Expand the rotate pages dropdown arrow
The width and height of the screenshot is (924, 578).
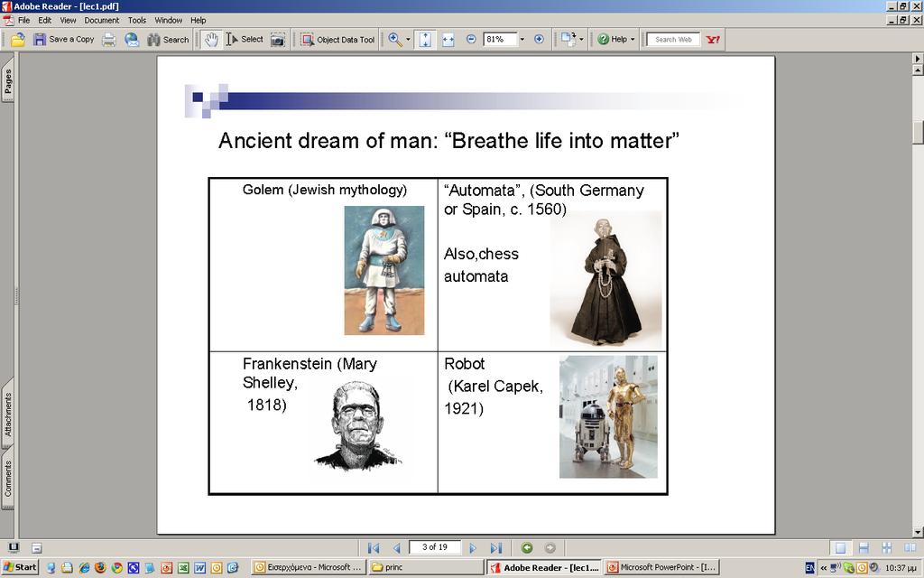581,40
